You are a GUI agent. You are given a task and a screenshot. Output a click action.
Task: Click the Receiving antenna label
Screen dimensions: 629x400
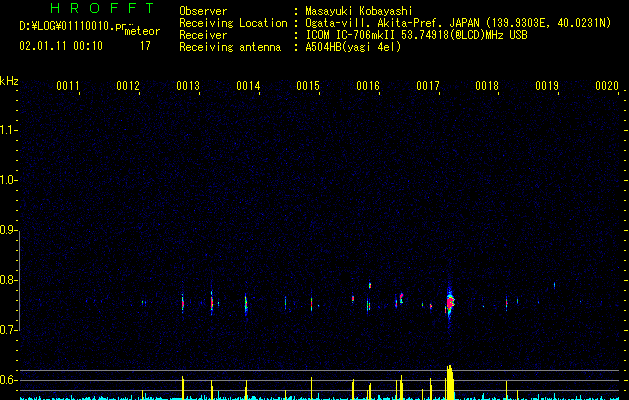click(230, 47)
